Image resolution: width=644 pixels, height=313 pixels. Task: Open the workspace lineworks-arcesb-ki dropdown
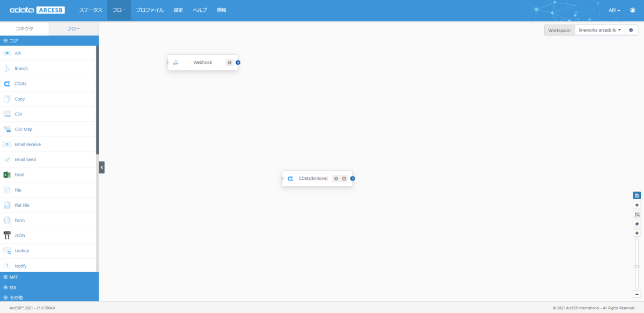pos(599,30)
